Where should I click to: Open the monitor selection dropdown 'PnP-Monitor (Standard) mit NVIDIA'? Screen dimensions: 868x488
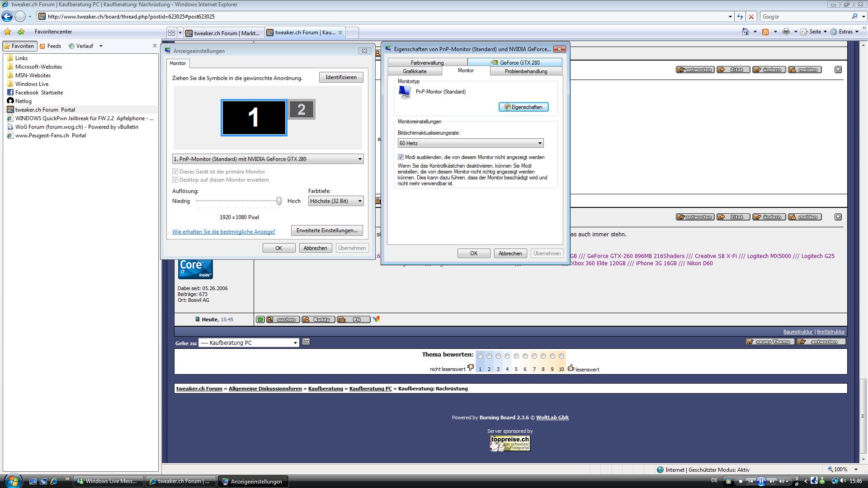[x=268, y=159]
